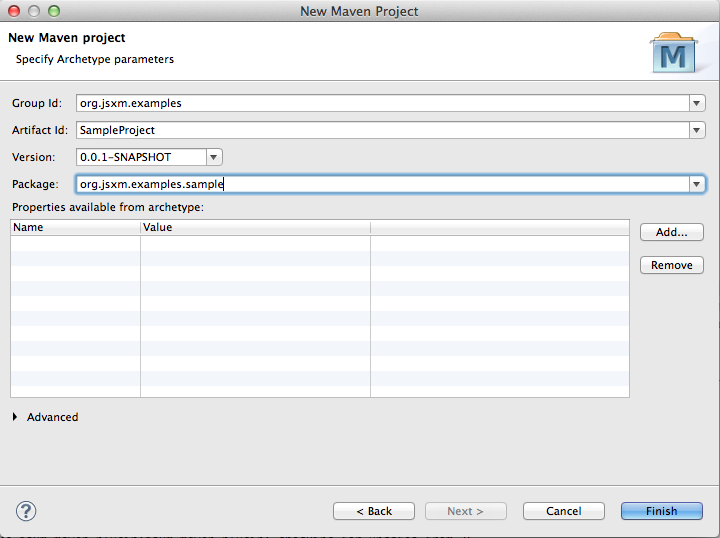Click into the Group Id text field
The width and height of the screenshot is (720, 538).
tap(380, 103)
